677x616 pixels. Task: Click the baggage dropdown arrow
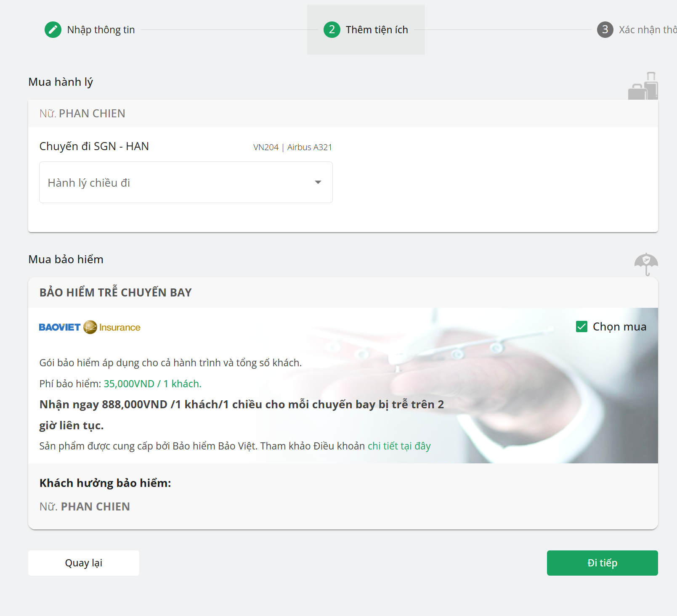click(318, 182)
